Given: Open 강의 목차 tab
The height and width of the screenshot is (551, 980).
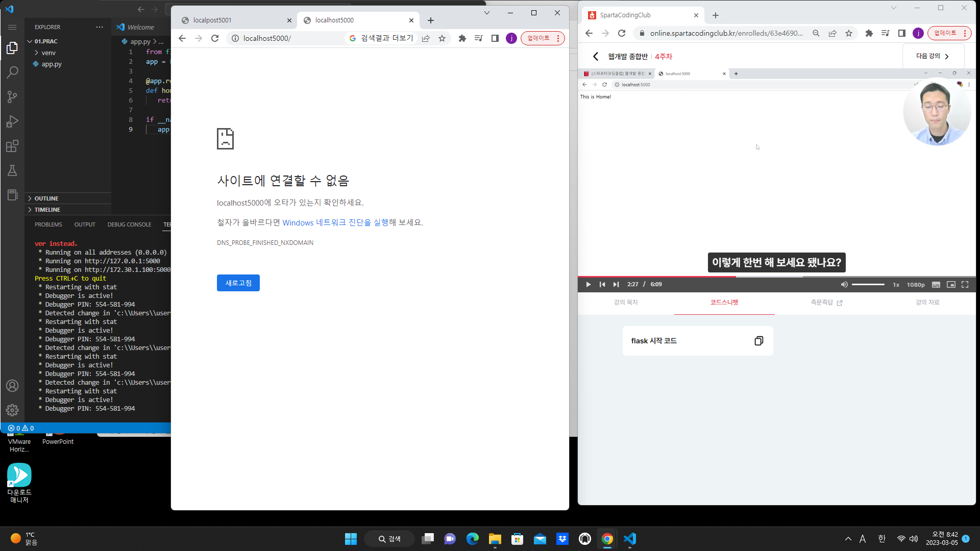Looking at the screenshot, I should pos(626,303).
